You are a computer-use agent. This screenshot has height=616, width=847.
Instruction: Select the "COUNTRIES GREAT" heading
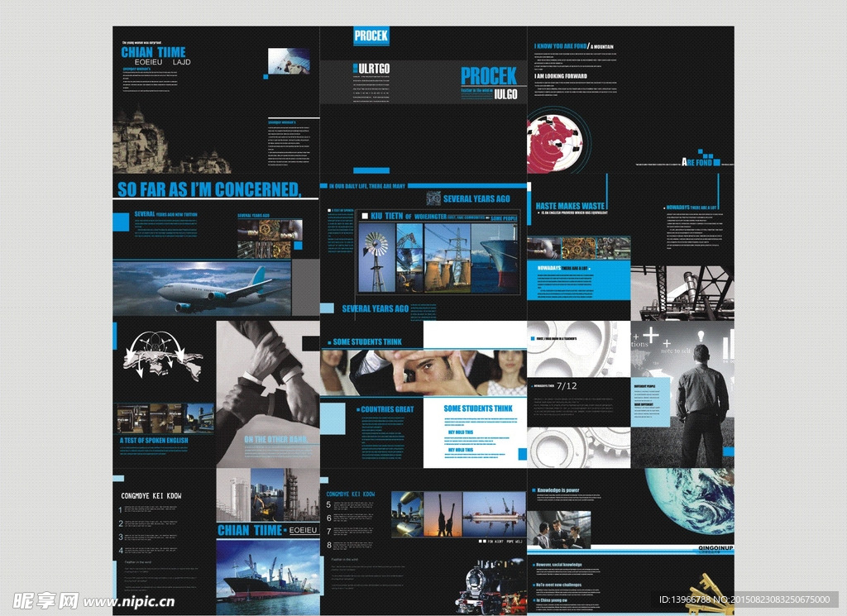pos(386,409)
